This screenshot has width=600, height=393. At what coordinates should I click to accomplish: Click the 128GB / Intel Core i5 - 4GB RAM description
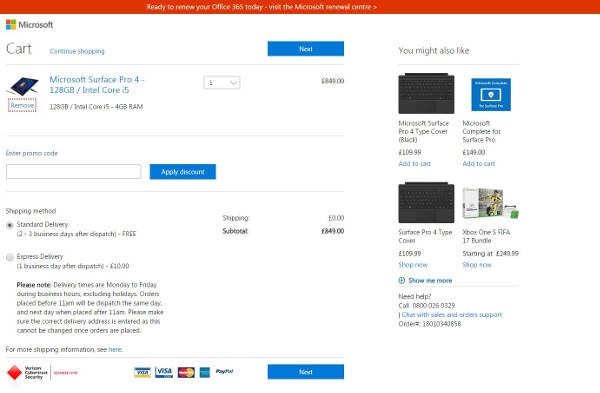coord(96,107)
